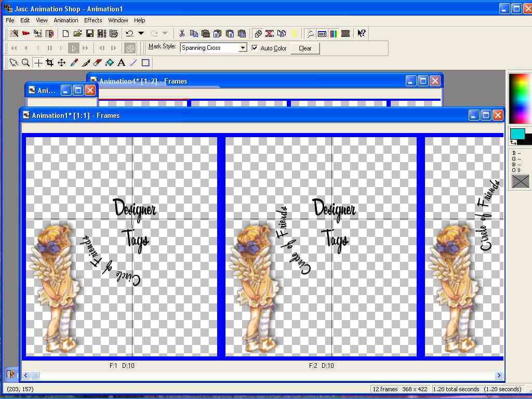The image size is (532, 399).
Task: Click the "1.20 total seconds" status text
Action: click(x=456, y=389)
